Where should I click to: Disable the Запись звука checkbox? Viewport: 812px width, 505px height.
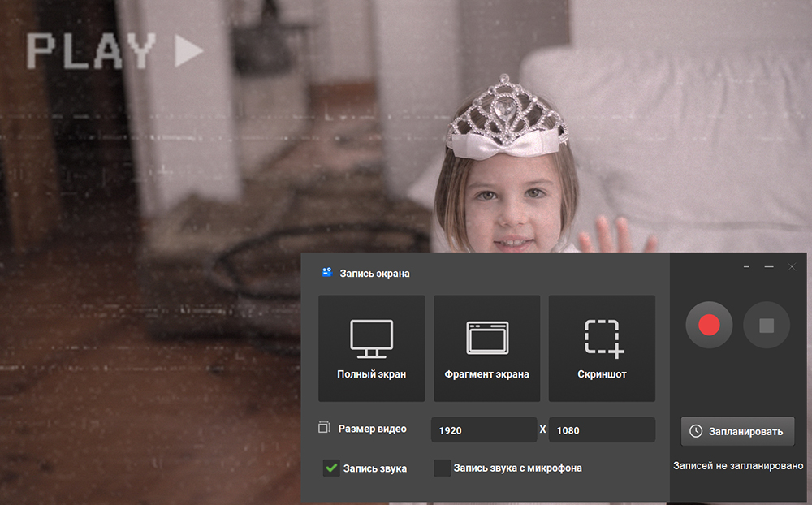(331, 468)
